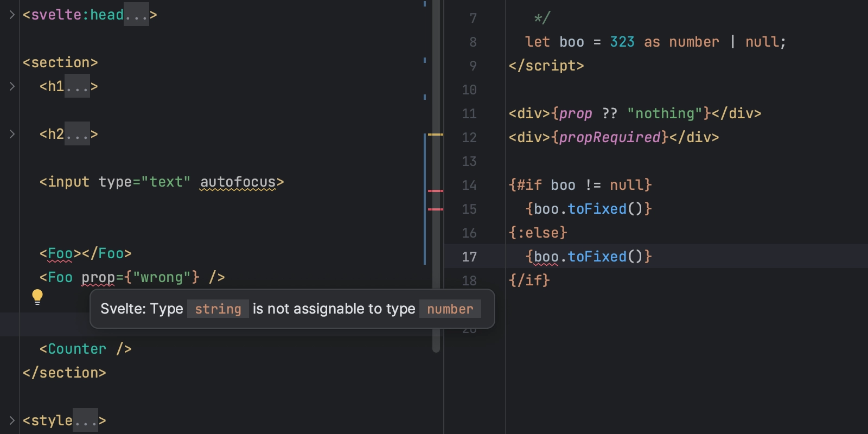
Task: Click line number 17 in gutter
Action: [469, 257]
